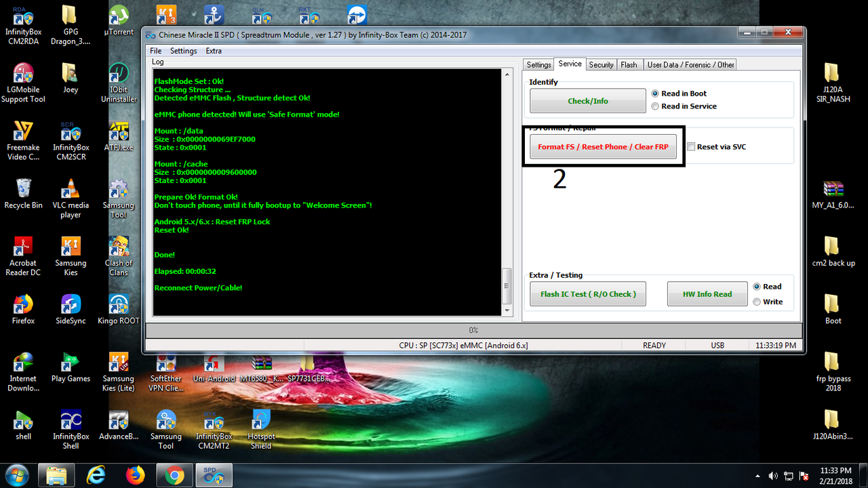Click Format FS / Reset Phone / Clear FRP
The width and height of the screenshot is (868, 488).
click(x=603, y=146)
